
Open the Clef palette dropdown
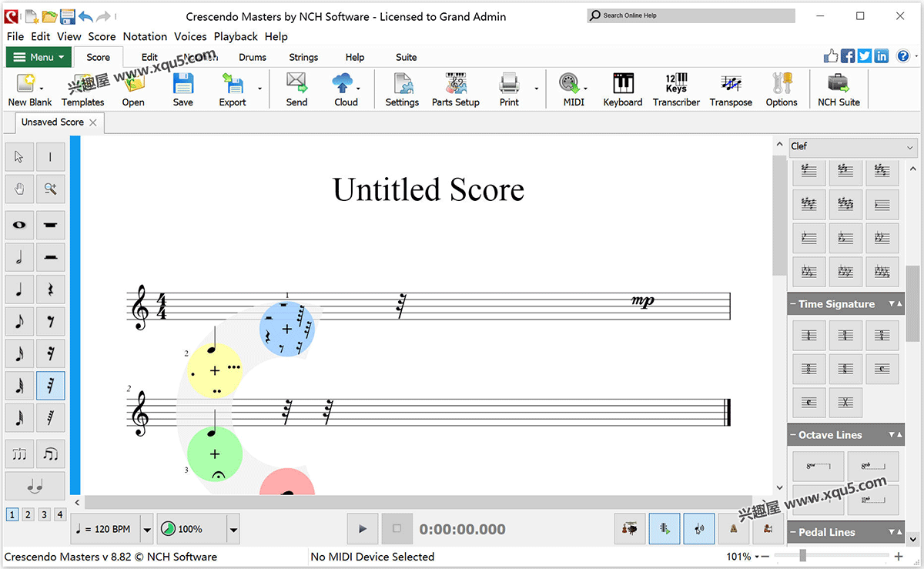click(x=853, y=146)
